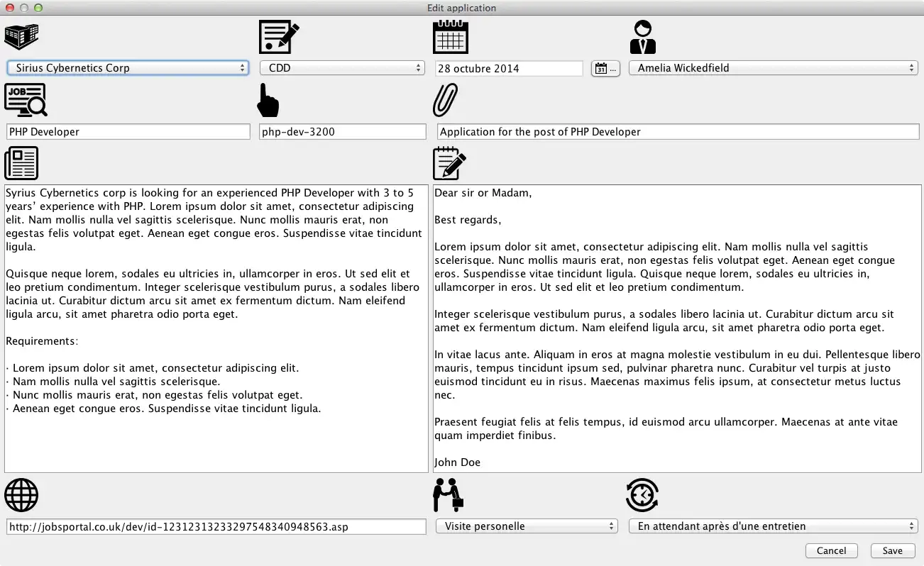Screen dimensions: 924x566
Task: Click the notepad cover letter icon
Action: tap(450, 163)
